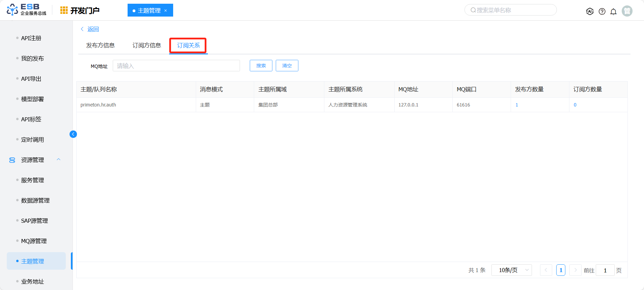Close the 主题管理 tab

pos(166,10)
